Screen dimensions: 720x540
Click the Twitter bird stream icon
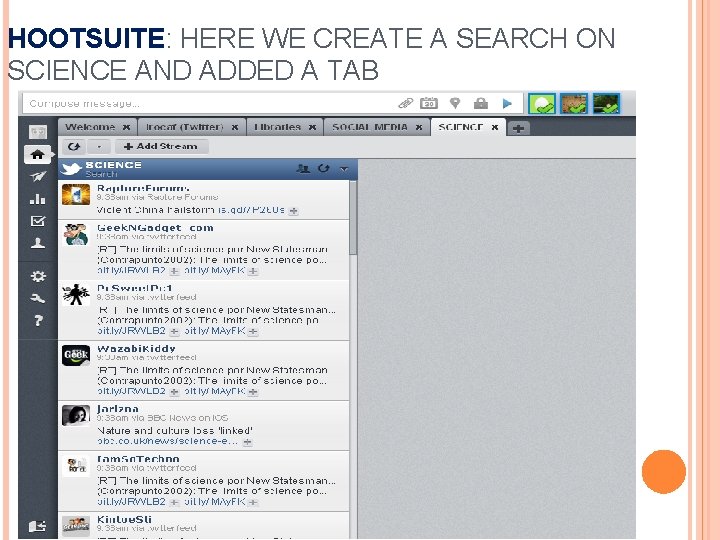click(71, 169)
